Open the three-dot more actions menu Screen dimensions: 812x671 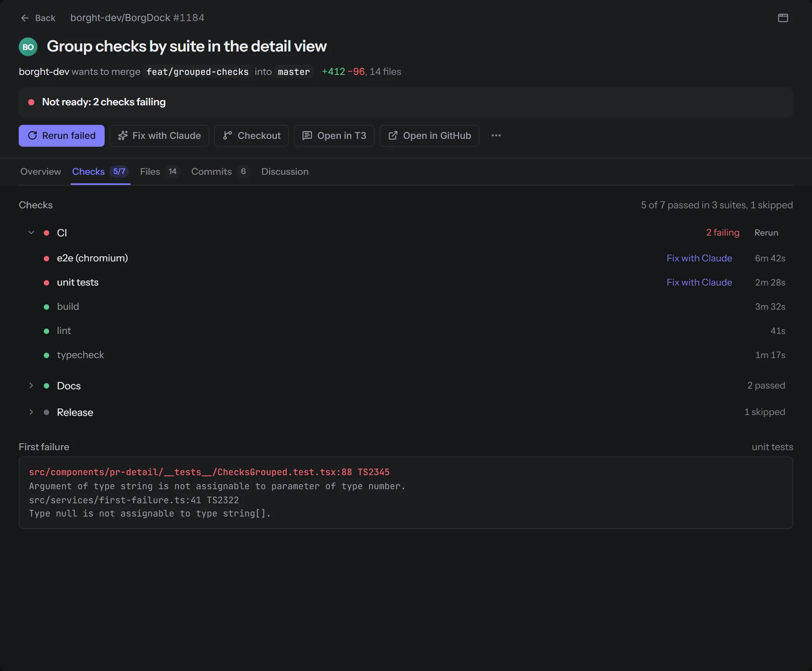[496, 135]
